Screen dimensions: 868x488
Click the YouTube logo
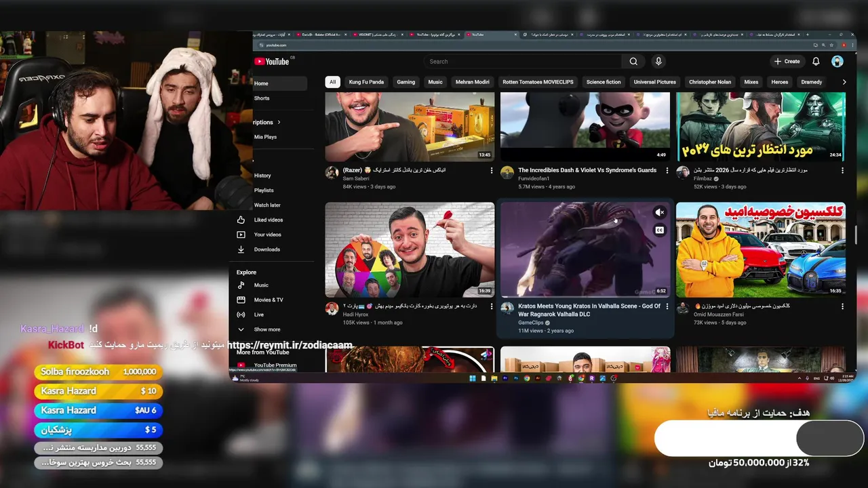[x=271, y=62]
